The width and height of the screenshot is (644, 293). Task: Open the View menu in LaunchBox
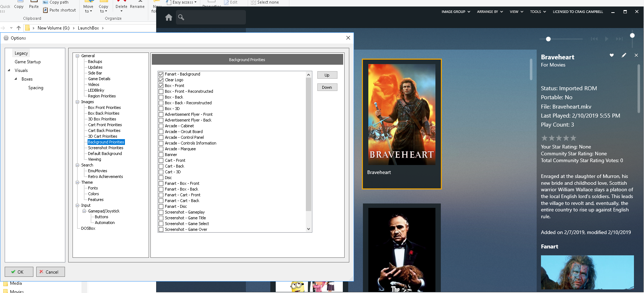(x=516, y=12)
